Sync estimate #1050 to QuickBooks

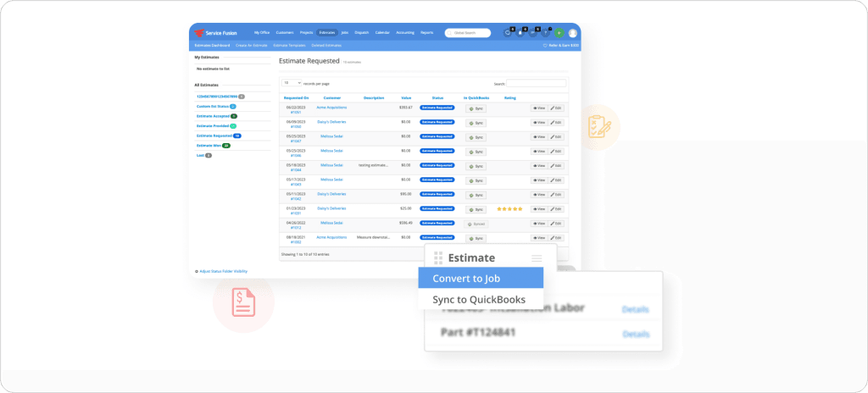(476, 123)
